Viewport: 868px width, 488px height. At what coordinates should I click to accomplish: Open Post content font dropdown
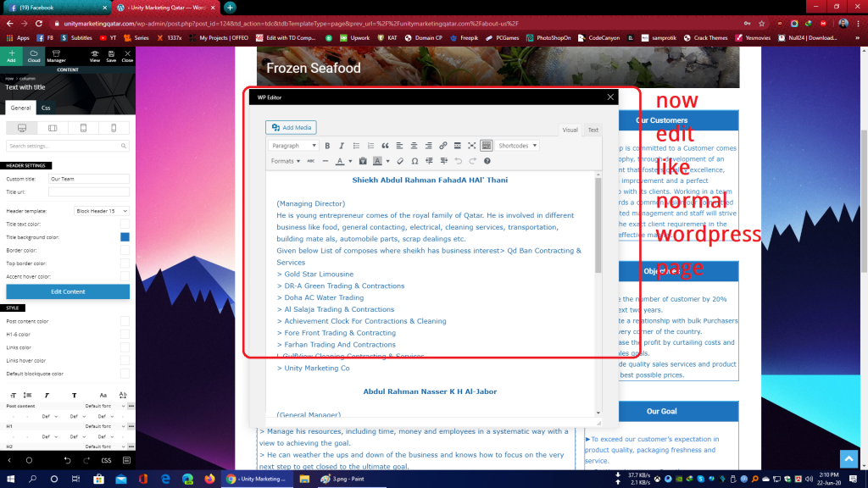click(x=104, y=406)
